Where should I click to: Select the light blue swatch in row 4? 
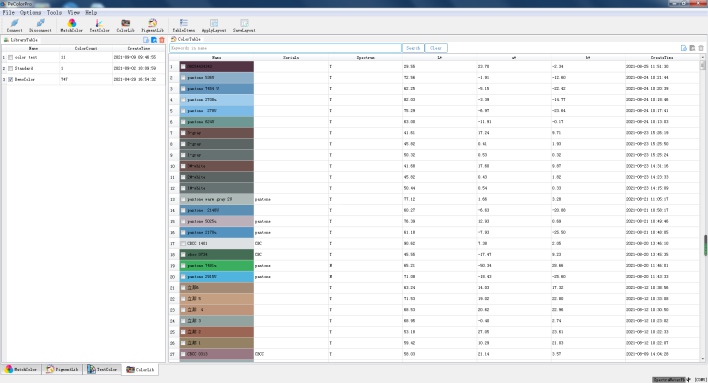(217, 100)
